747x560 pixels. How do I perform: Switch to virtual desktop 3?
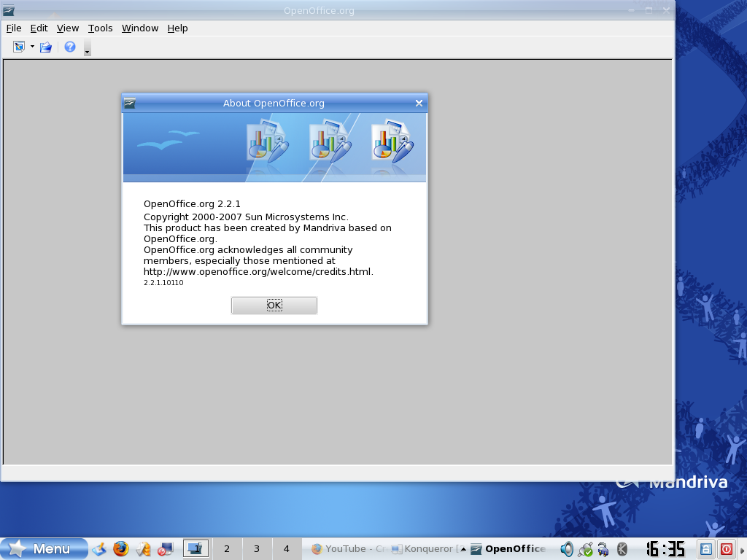(x=257, y=548)
